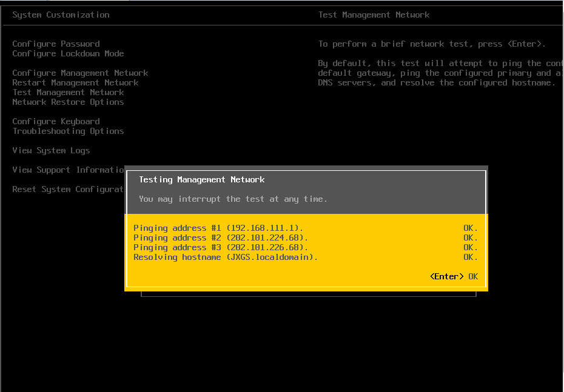Click OK status beside Pinging address #1
564x392 pixels.
tap(470, 228)
